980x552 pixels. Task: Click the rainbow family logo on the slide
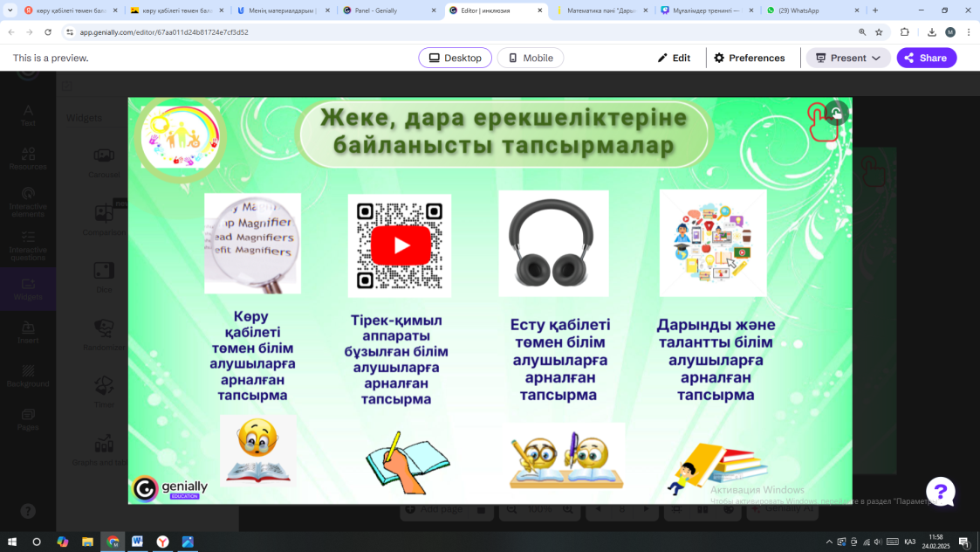[180, 138]
